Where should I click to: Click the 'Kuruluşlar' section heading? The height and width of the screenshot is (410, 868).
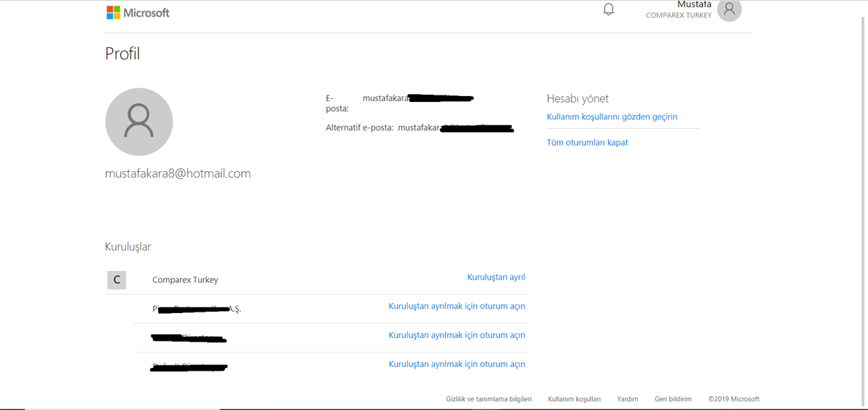point(128,247)
